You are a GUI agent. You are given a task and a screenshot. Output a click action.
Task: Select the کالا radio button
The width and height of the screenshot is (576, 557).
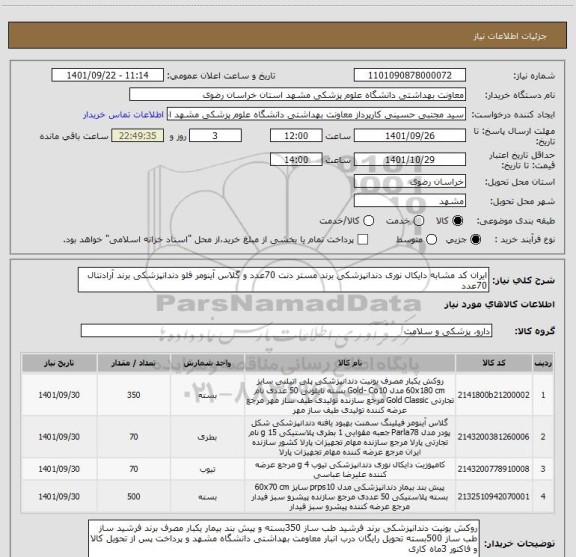[458, 221]
